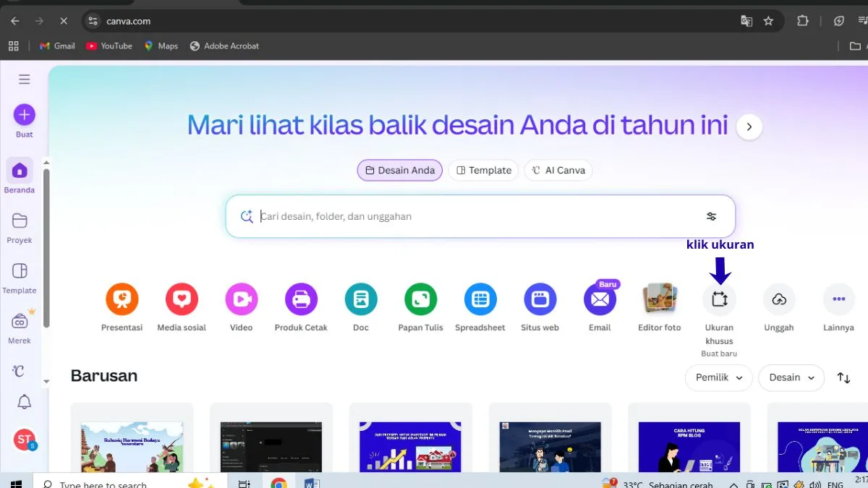This screenshot has width=868, height=488.
Task: Select the AI Canva tab
Action: (x=558, y=171)
